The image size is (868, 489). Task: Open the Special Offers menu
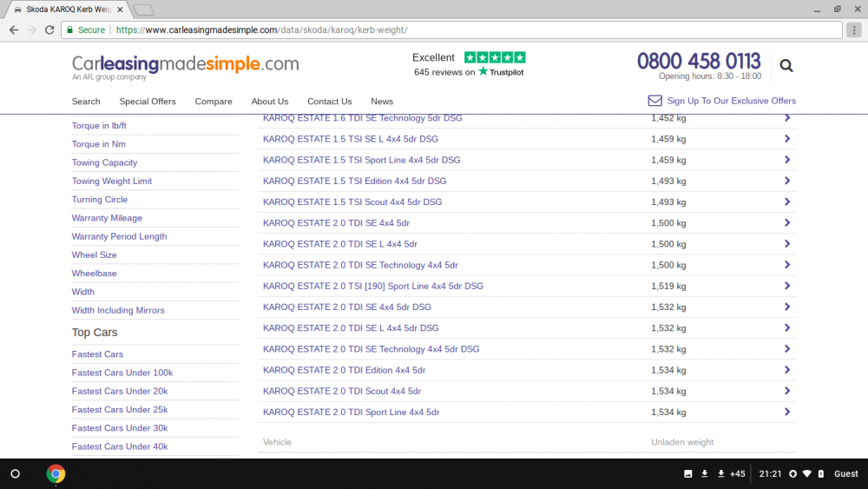[x=148, y=102]
